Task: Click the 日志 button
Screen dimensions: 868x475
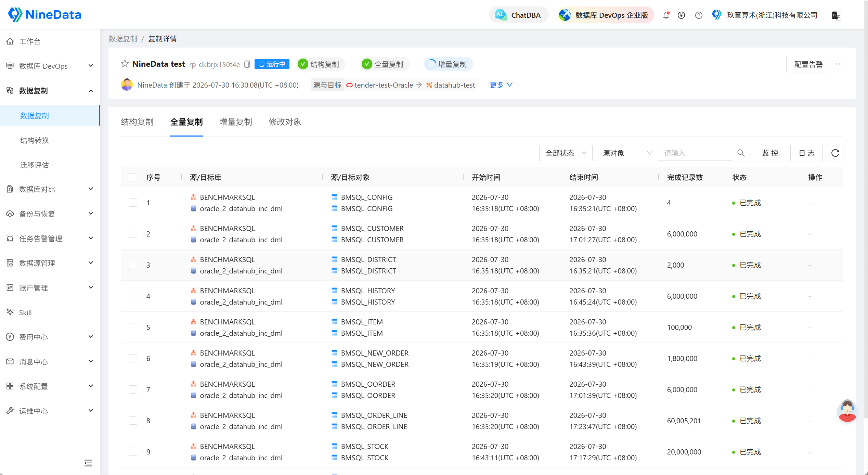Action: 806,153
